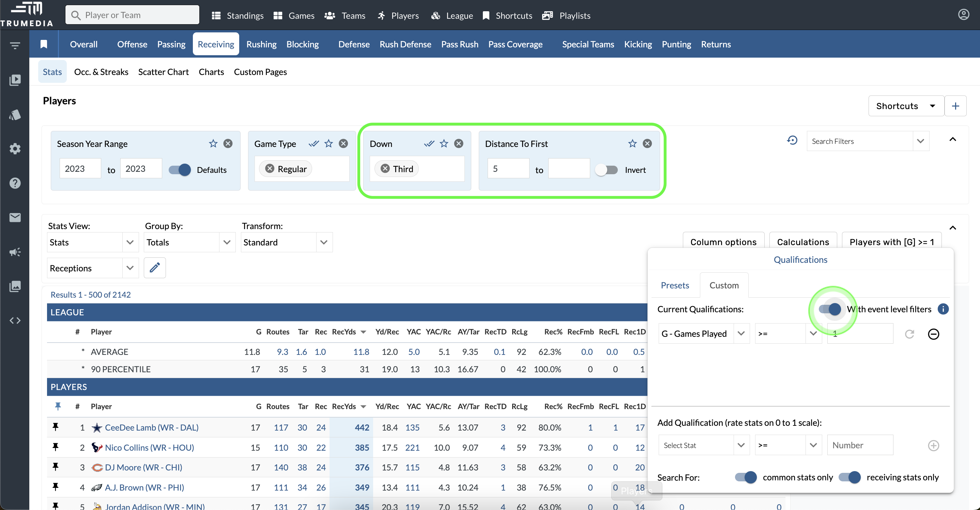The height and width of the screenshot is (510, 980).
Task: Click the Player or Team search field
Action: coord(132,15)
